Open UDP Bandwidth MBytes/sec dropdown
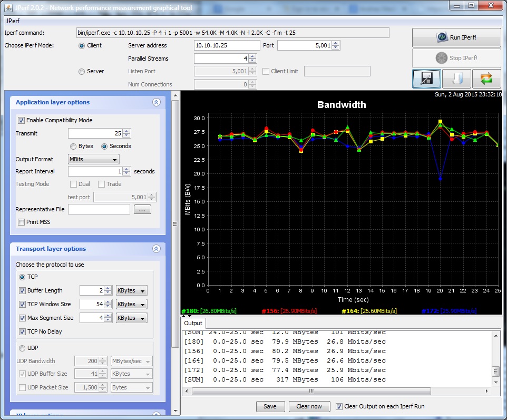 tap(132, 361)
